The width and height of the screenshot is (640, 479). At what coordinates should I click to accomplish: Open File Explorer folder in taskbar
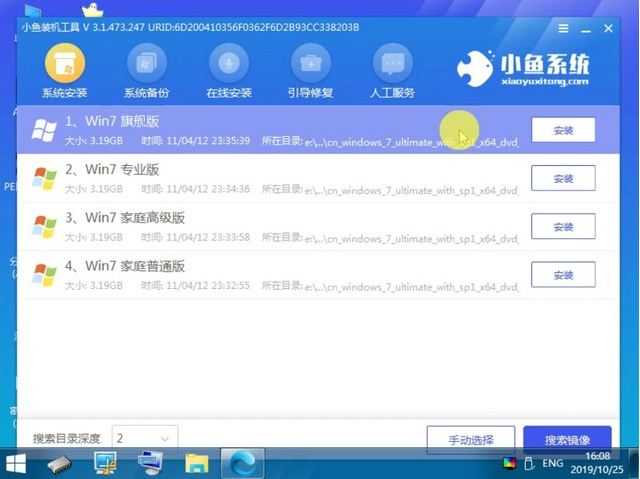(196, 464)
